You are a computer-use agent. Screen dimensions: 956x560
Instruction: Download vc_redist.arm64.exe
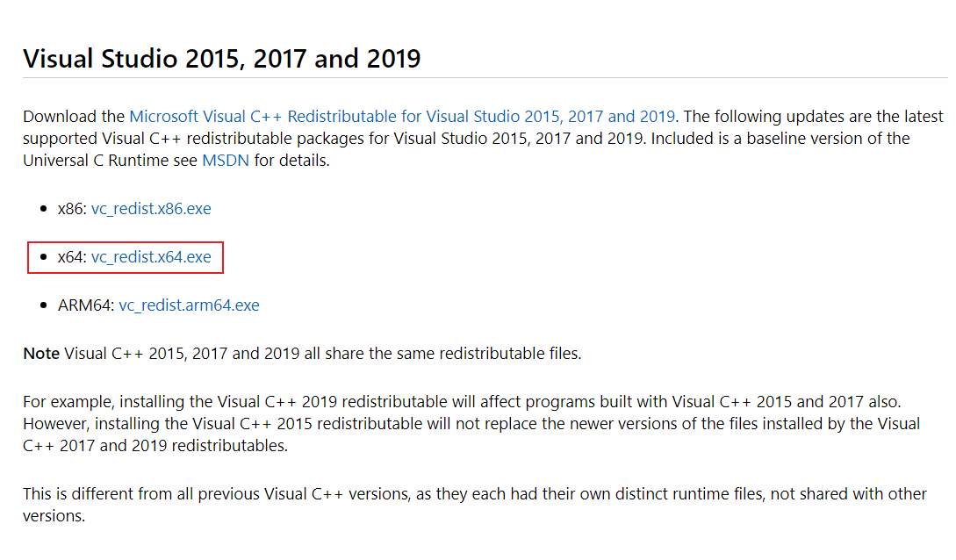(x=189, y=305)
